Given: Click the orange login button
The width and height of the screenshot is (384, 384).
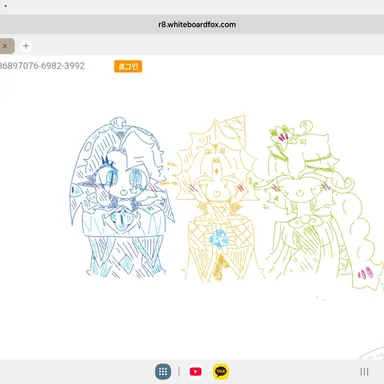Looking at the screenshot, I should point(128,66).
